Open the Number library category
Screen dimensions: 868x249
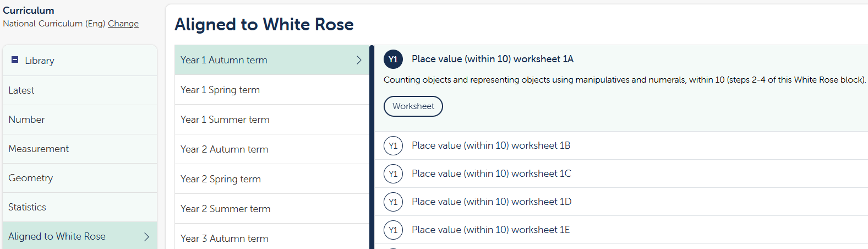tap(80, 120)
